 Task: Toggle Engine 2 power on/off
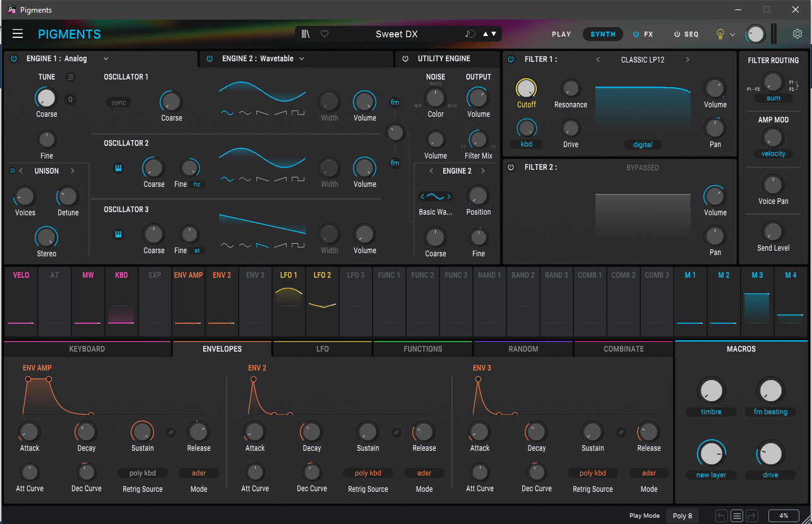click(x=210, y=59)
